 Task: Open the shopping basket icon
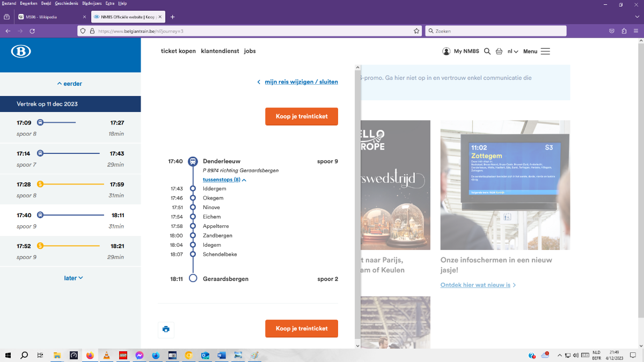[x=499, y=51]
